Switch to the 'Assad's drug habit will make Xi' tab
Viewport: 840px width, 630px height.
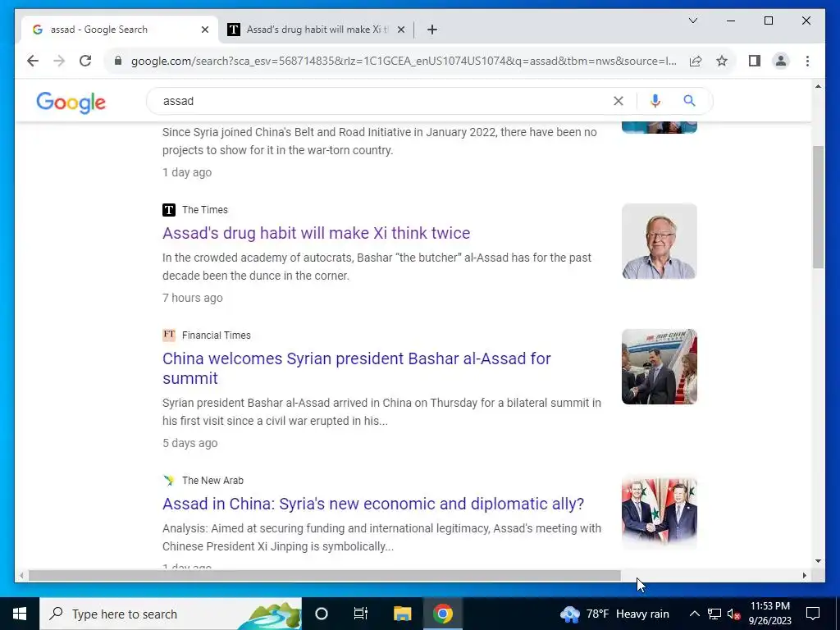(x=316, y=30)
